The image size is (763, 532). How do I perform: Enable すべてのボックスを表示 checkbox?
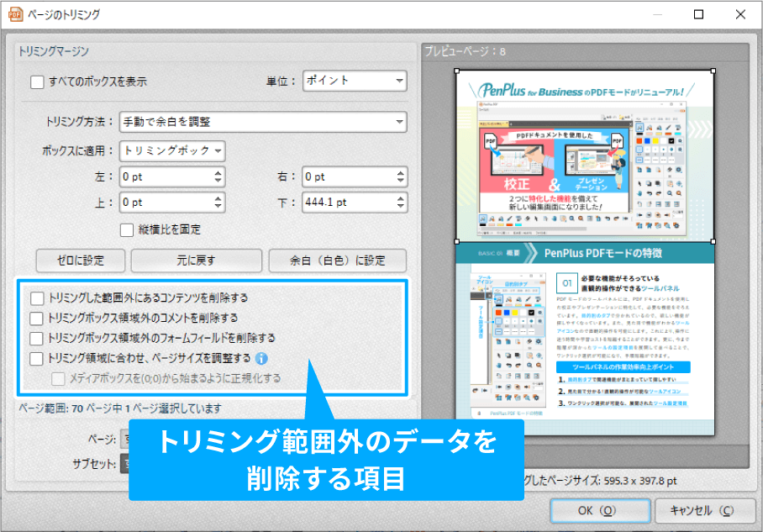click(x=38, y=82)
